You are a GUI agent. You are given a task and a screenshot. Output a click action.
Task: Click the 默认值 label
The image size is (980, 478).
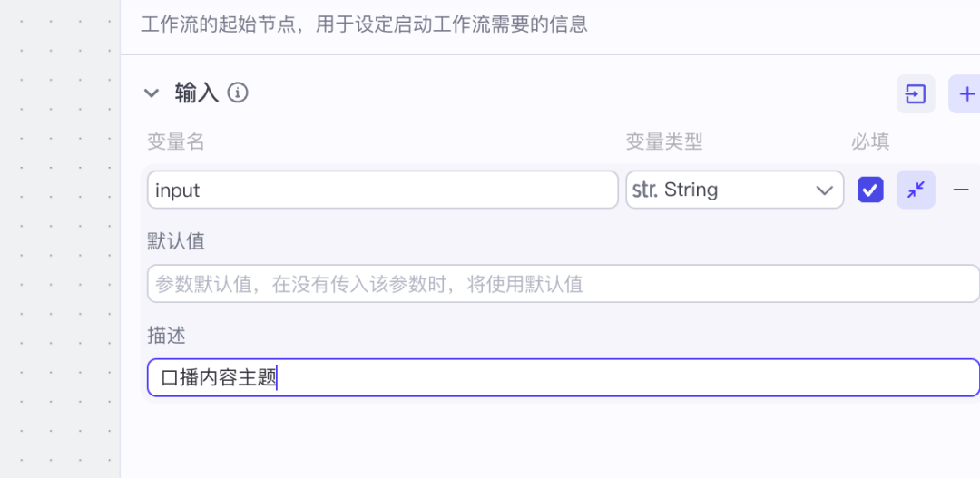176,241
